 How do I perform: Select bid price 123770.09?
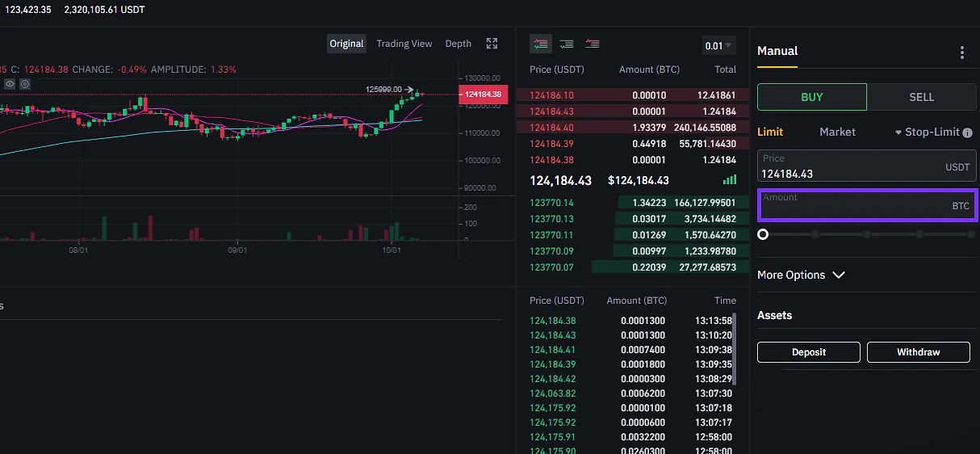tap(551, 251)
